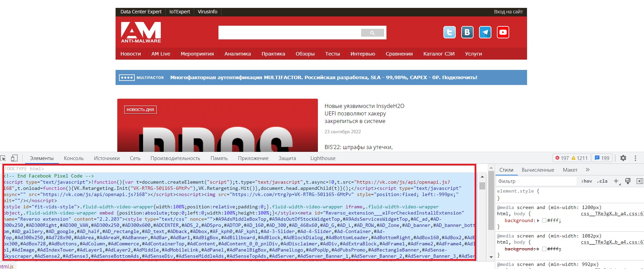
Task: Open the Сеть tab
Action: 135,158
